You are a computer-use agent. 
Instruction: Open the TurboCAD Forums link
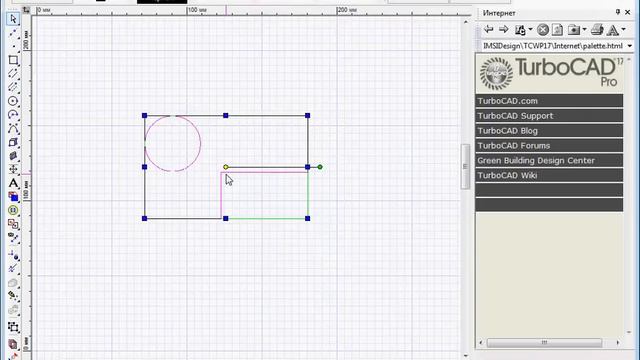coord(549,146)
